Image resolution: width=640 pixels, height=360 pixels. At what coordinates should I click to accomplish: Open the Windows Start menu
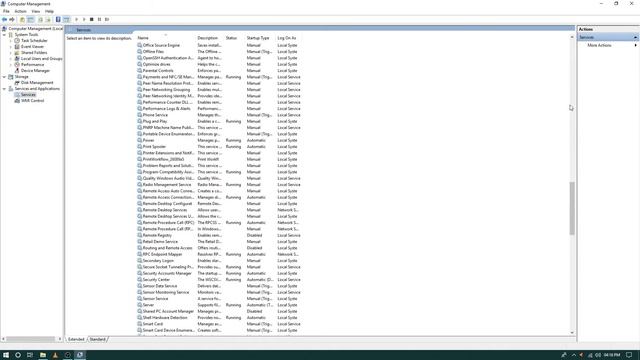(6, 355)
